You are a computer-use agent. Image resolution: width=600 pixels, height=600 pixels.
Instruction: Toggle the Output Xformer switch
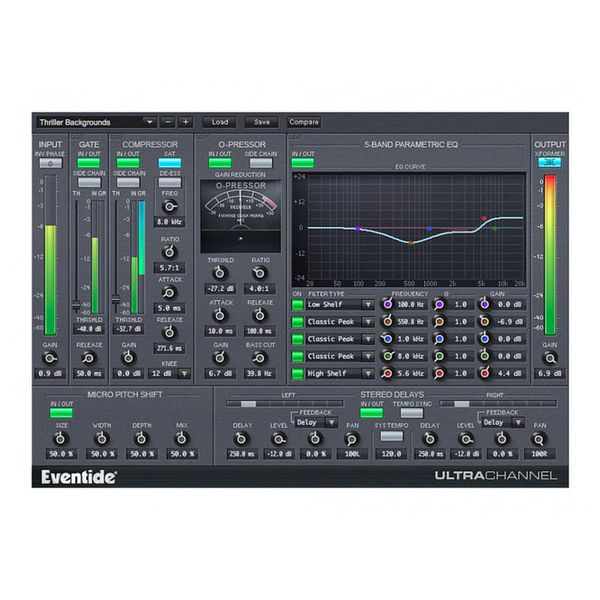point(549,163)
